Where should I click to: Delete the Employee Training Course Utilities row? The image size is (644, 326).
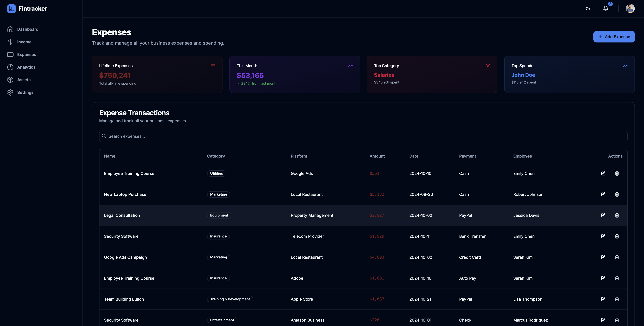(x=617, y=173)
